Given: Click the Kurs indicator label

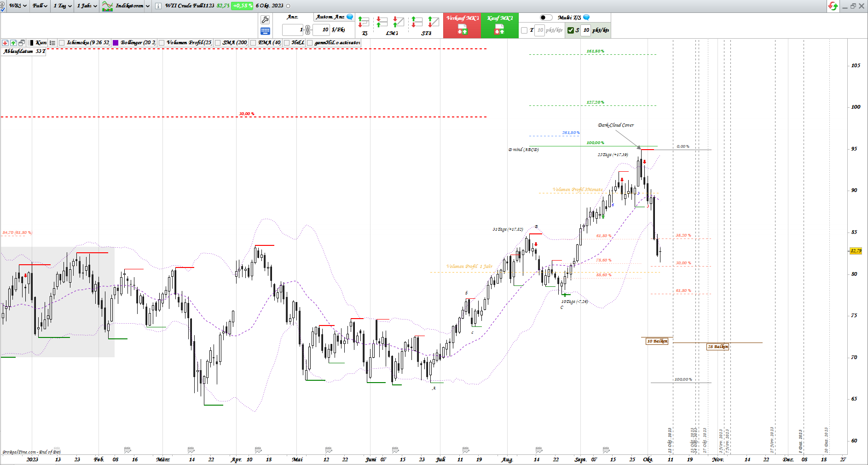Looking at the screenshot, I should coord(41,43).
